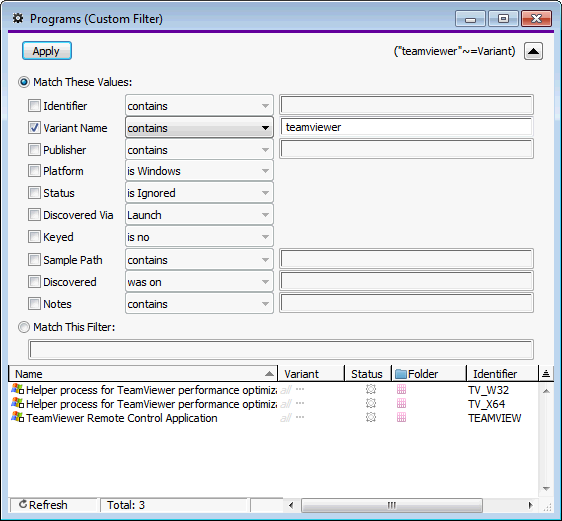Enable the Keyed checkbox
Viewport: 562px width, 521px height.
[x=34, y=236]
